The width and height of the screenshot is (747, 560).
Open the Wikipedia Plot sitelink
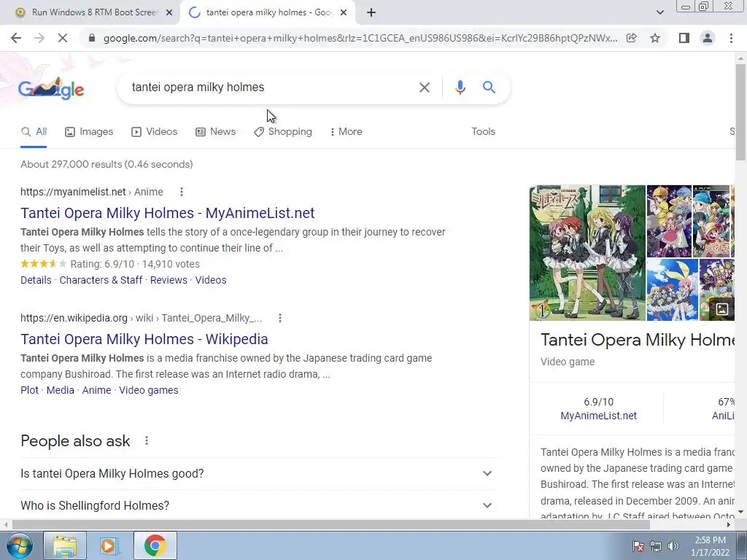[x=29, y=390]
